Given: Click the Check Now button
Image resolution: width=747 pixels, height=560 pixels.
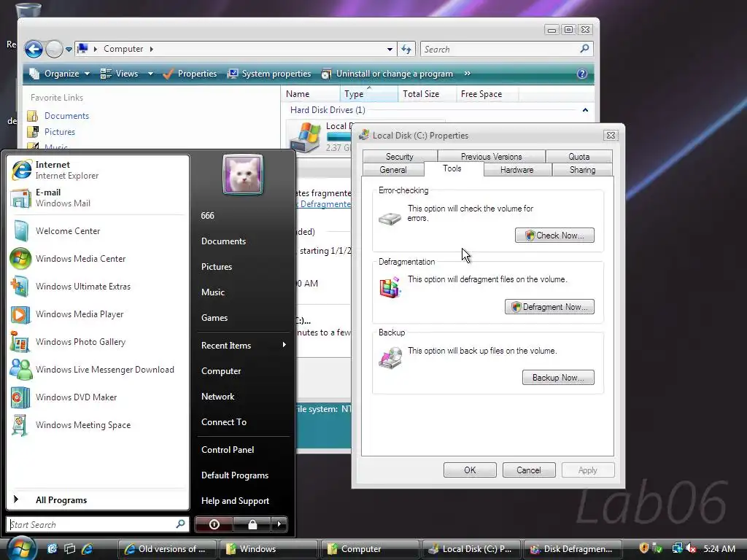Looking at the screenshot, I should 554,236.
